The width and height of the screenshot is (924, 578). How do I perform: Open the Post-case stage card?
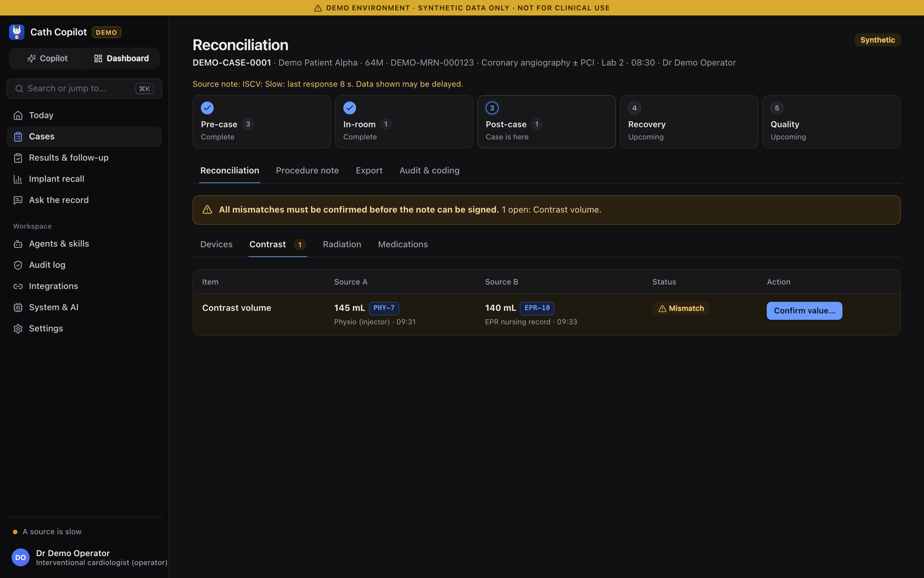coord(546,121)
